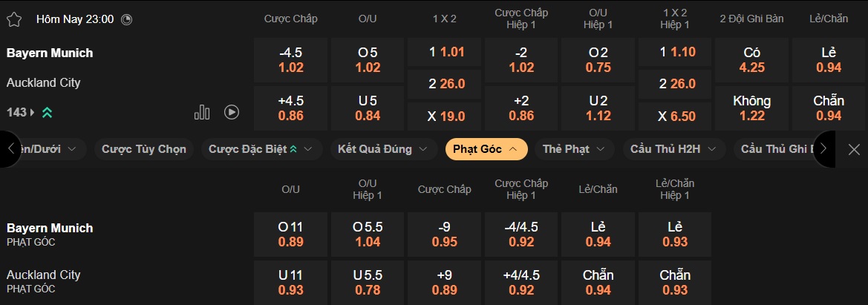Screen dimensions: 868x305
Task: Close the market tabs bar with X
Action: pyautogui.click(x=854, y=149)
